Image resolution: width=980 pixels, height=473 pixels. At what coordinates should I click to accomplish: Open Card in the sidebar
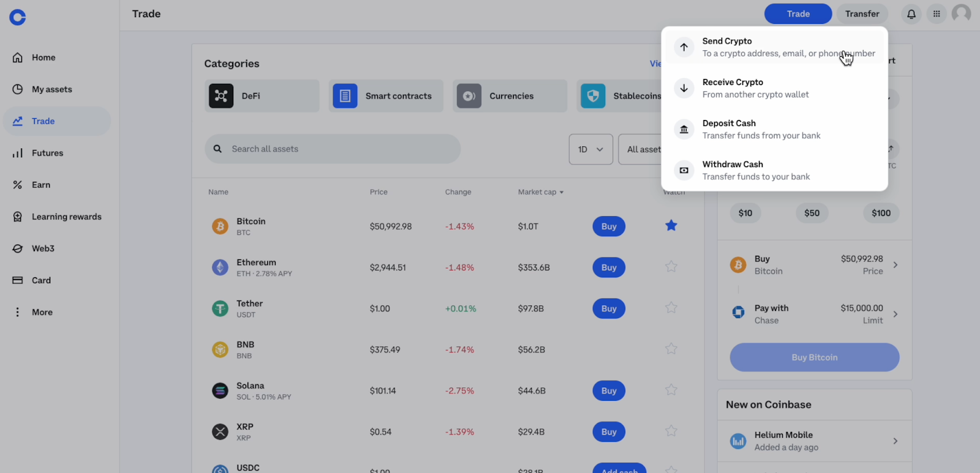[x=57, y=280]
